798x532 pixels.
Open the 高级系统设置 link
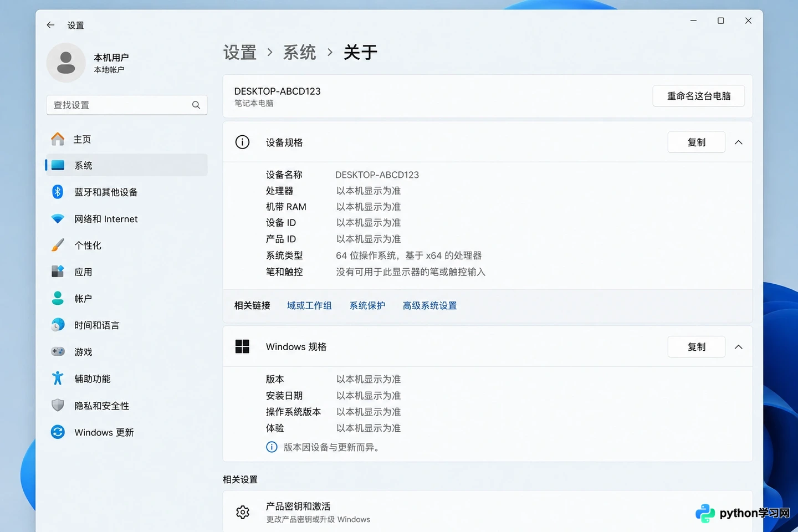tap(429, 305)
